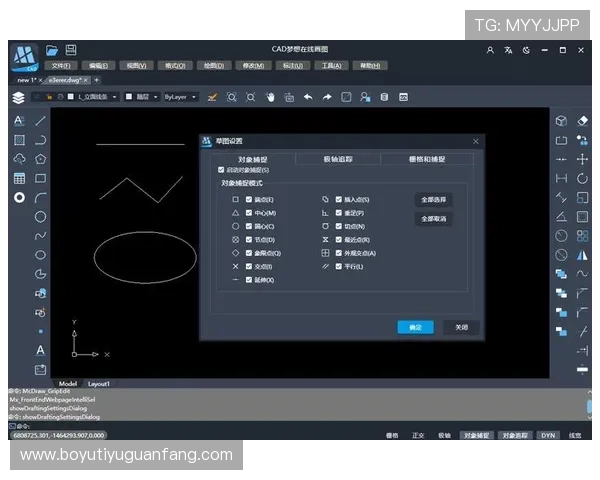The height and width of the screenshot is (480, 600).
Task: Switch to the 极轴追踪 tab
Action: pyautogui.click(x=338, y=159)
